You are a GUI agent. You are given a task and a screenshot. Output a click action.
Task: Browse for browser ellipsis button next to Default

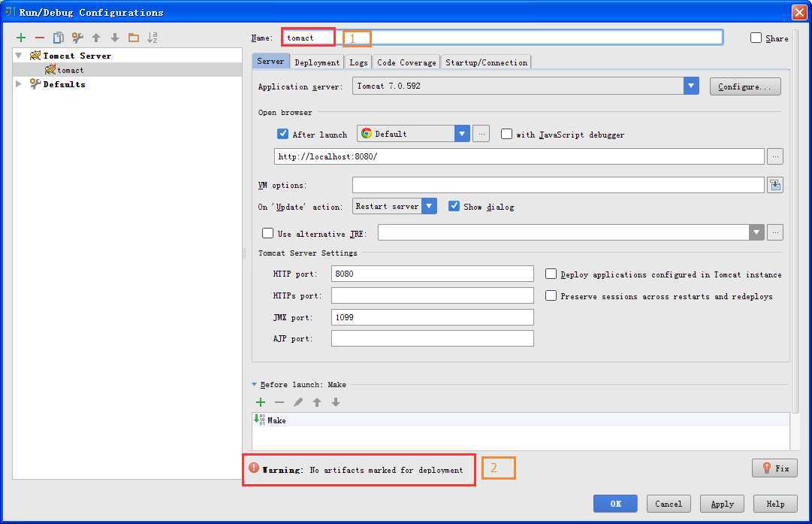point(481,134)
